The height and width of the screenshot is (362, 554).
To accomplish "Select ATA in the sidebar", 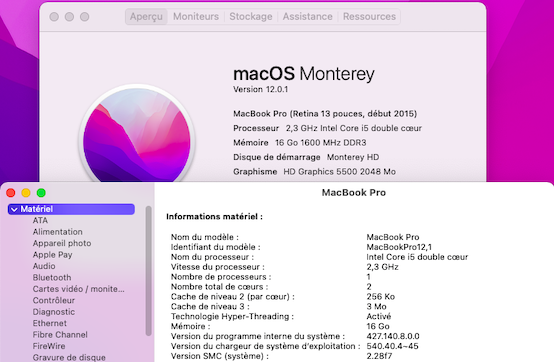I will tap(40, 220).
